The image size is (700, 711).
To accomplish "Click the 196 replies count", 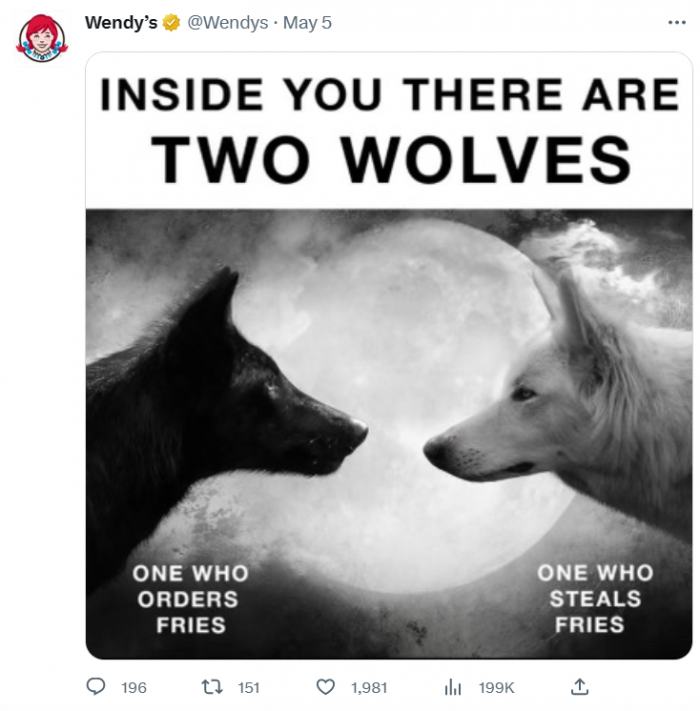I will point(134,688).
